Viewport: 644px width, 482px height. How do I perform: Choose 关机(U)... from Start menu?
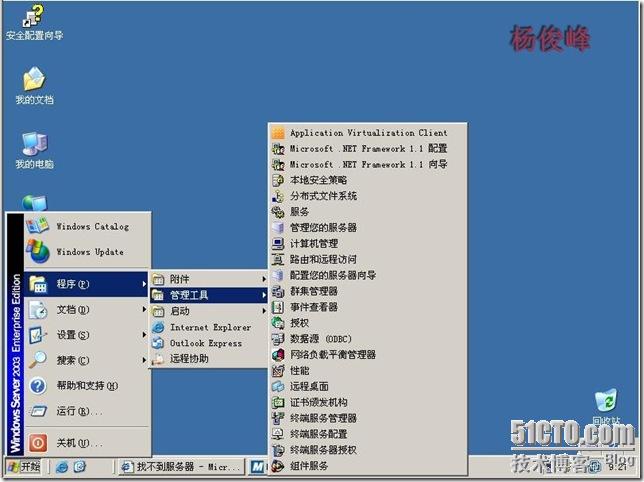point(87,443)
